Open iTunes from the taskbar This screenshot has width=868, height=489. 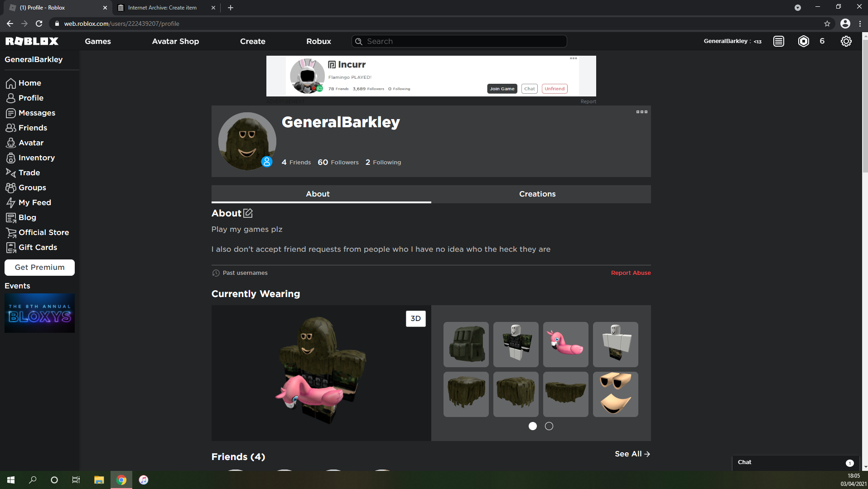click(143, 480)
